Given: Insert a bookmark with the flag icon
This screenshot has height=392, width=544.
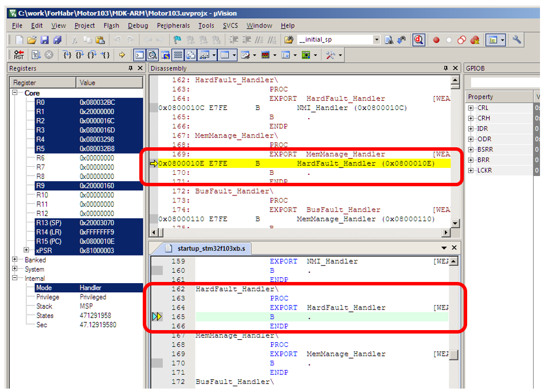Looking at the screenshot, I should click(177, 40).
